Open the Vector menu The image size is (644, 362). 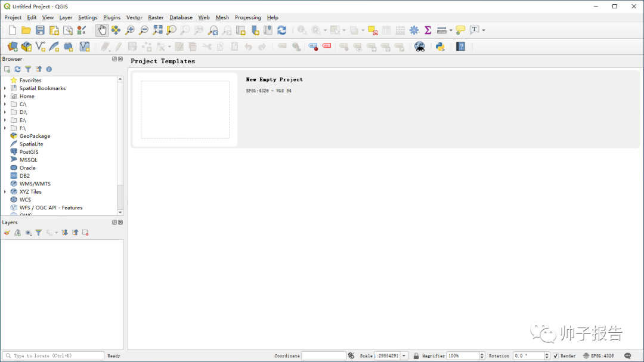(134, 18)
